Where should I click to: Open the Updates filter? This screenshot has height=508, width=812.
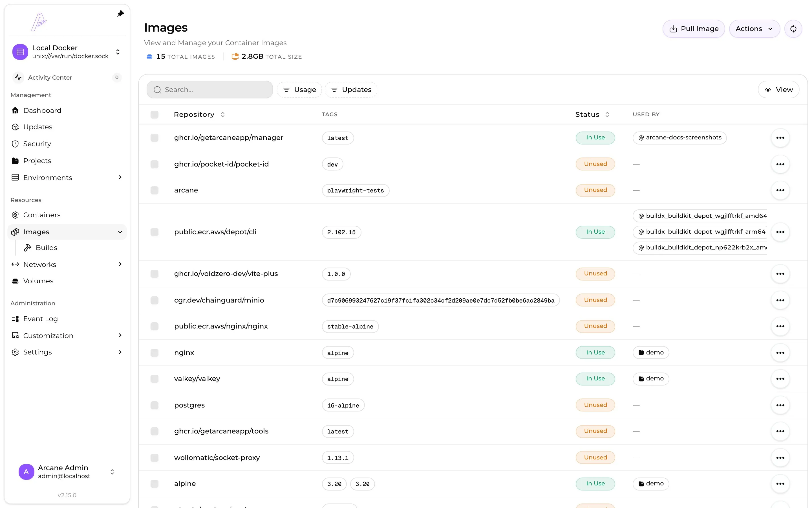351,90
